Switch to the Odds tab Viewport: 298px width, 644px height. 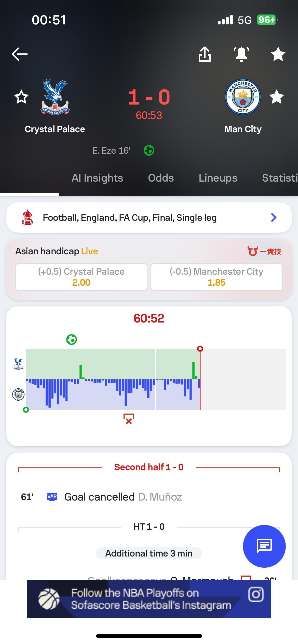point(161,178)
